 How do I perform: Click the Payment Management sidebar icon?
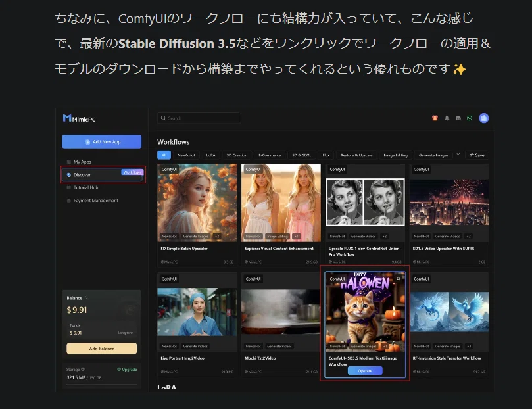coord(69,201)
